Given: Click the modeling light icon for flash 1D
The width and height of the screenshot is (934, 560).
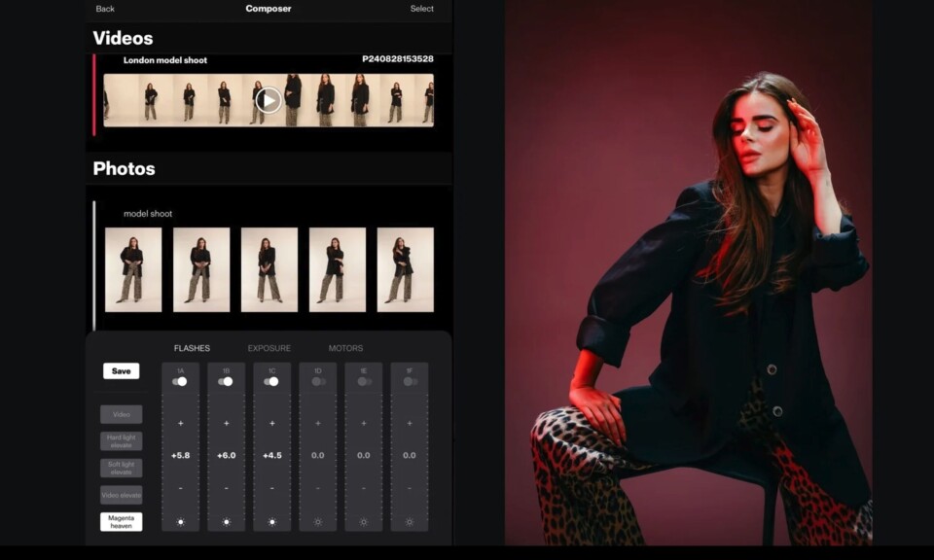Looking at the screenshot, I should (x=317, y=522).
